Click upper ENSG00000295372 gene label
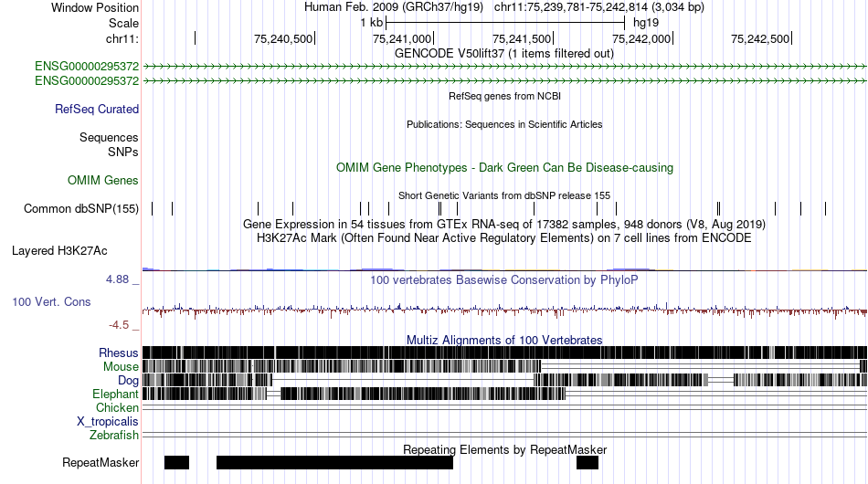 (87, 67)
